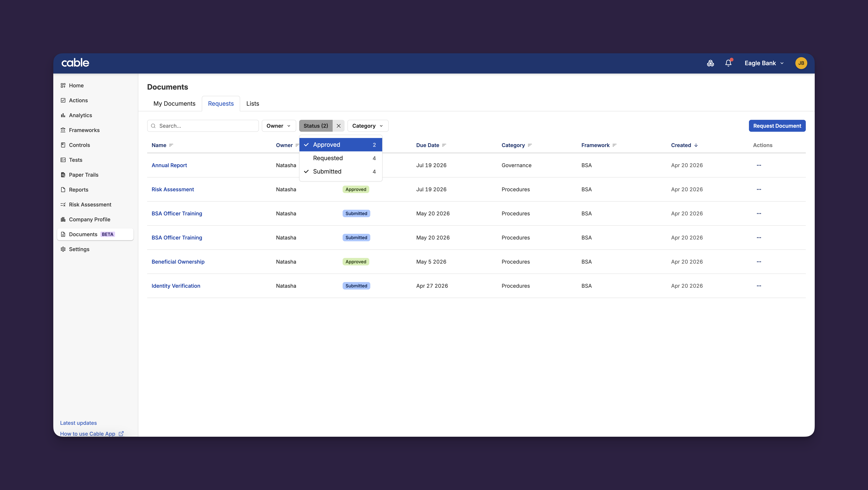Sort by the Owner column header

click(284, 145)
